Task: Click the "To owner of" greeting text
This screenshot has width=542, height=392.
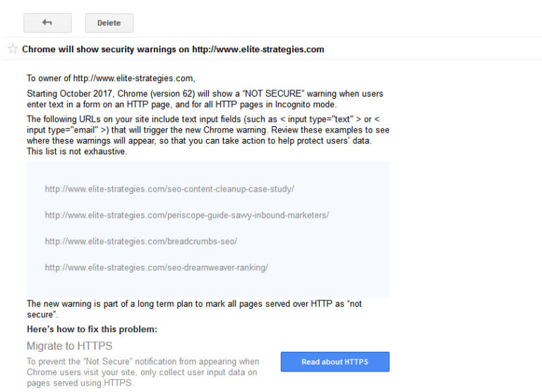Action: (48, 78)
